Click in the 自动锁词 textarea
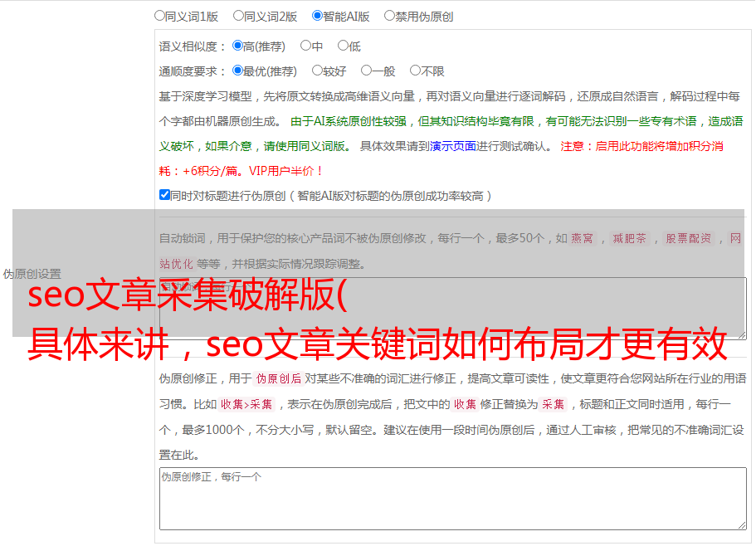Viewport: 756px width, 546px height. (x=453, y=309)
